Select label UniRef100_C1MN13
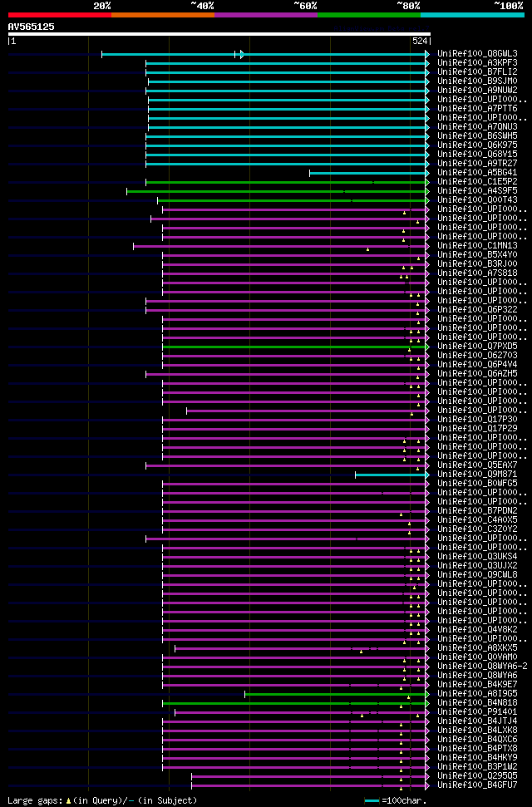This screenshot has width=532, height=807. (x=477, y=246)
